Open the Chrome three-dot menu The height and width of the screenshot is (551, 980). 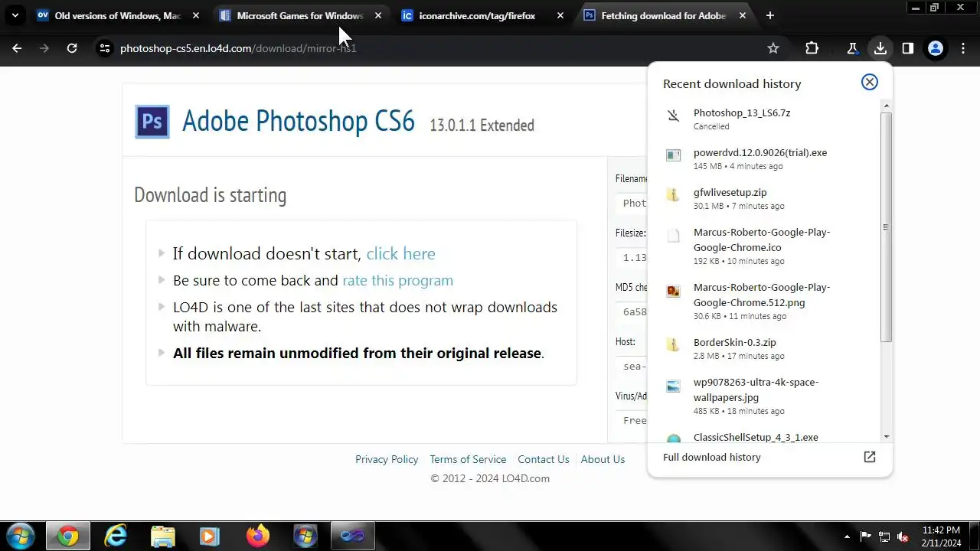click(963, 48)
